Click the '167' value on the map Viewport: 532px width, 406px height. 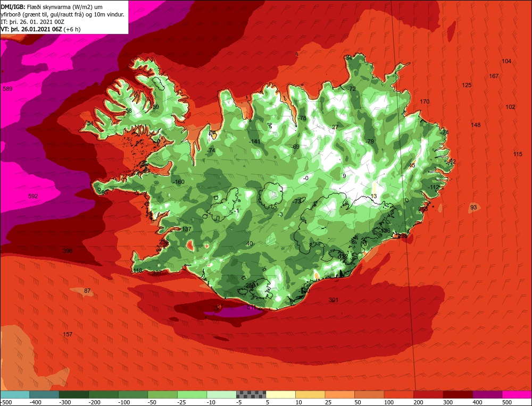click(x=494, y=76)
